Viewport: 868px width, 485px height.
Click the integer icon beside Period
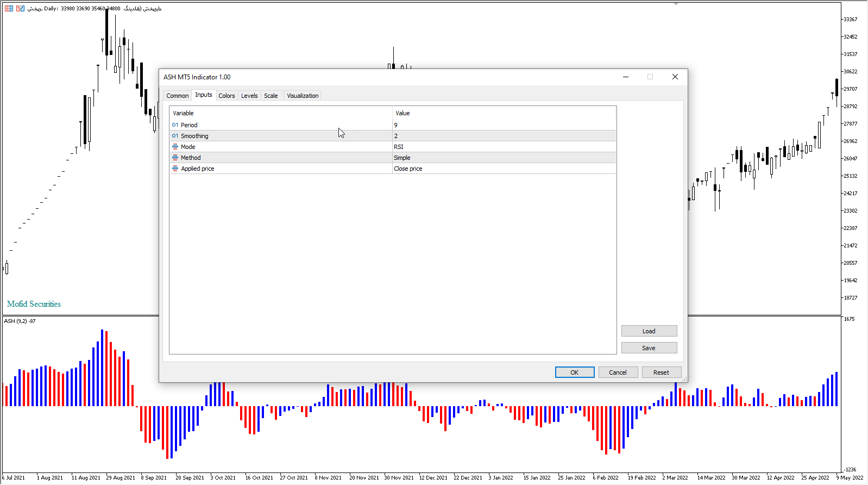tap(175, 125)
